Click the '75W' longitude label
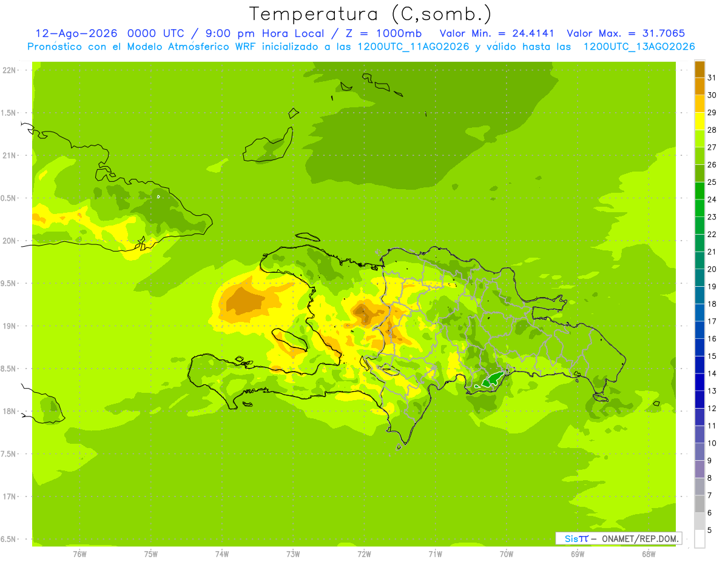728x562 pixels. pyautogui.click(x=151, y=554)
